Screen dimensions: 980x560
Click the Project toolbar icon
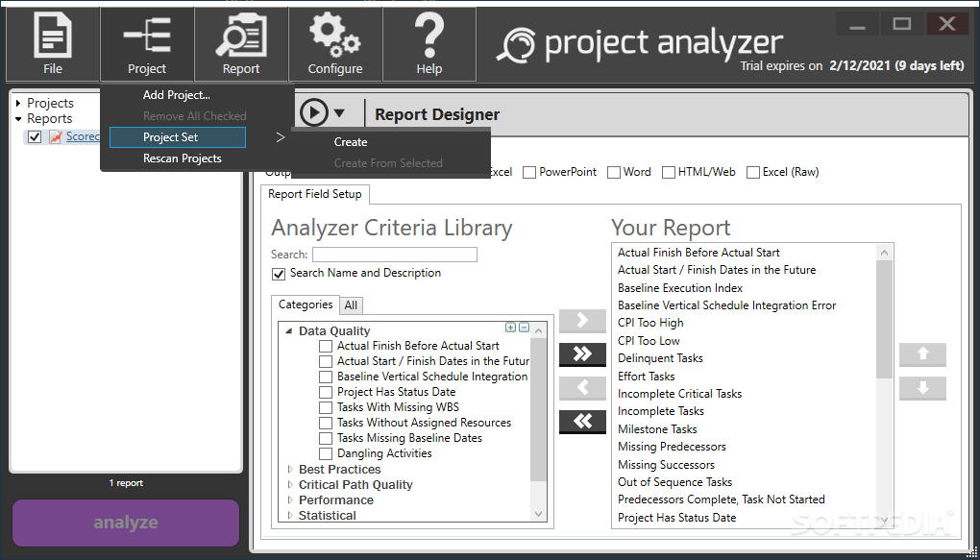(x=147, y=44)
